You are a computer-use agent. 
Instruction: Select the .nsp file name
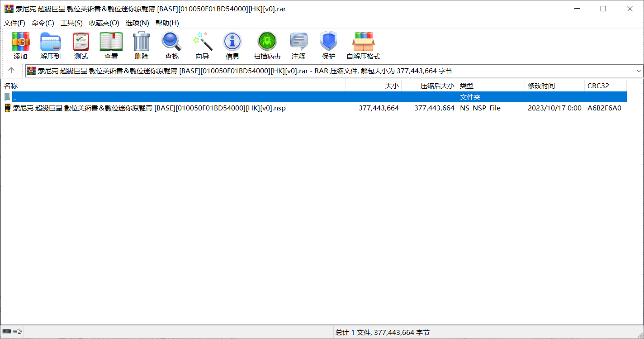click(149, 108)
